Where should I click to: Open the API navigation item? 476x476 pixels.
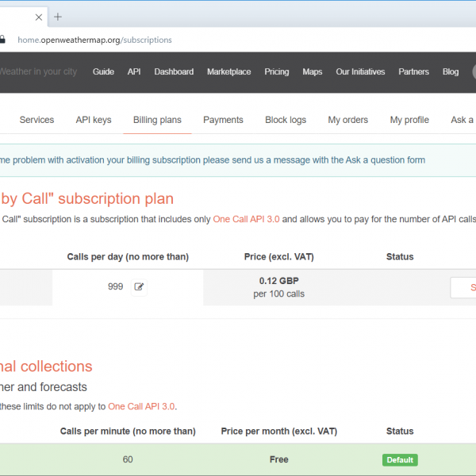click(x=134, y=71)
